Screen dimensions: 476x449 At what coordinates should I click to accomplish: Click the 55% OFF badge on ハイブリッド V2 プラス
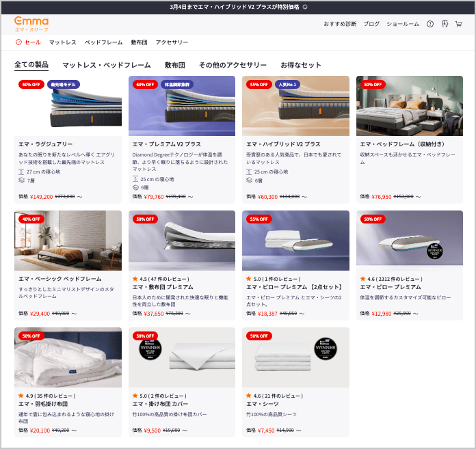coord(259,84)
